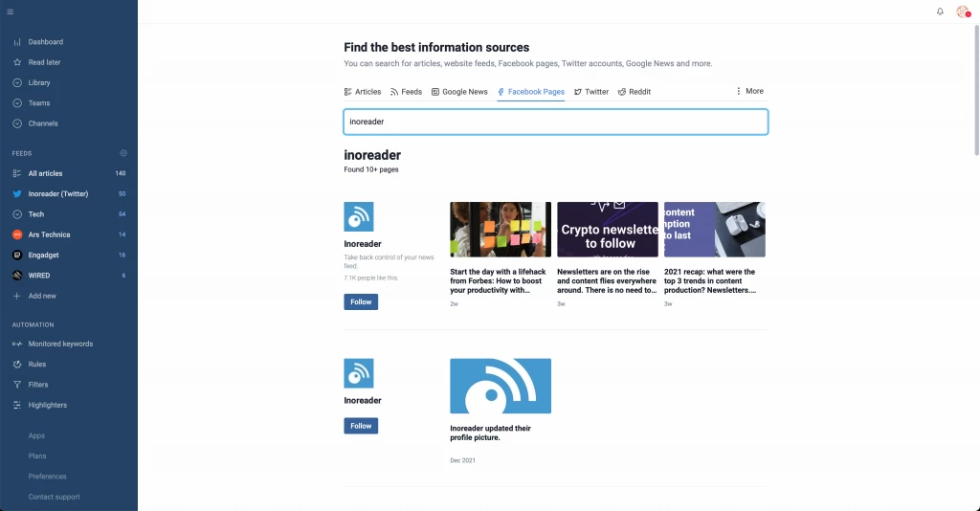Open Monitored keywords
Viewport: 980px width, 511px height.
pyautogui.click(x=60, y=344)
